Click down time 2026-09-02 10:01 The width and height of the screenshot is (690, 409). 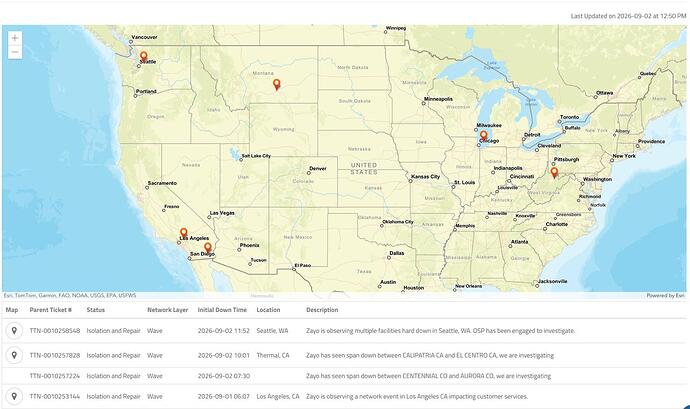click(x=224, y=355)
